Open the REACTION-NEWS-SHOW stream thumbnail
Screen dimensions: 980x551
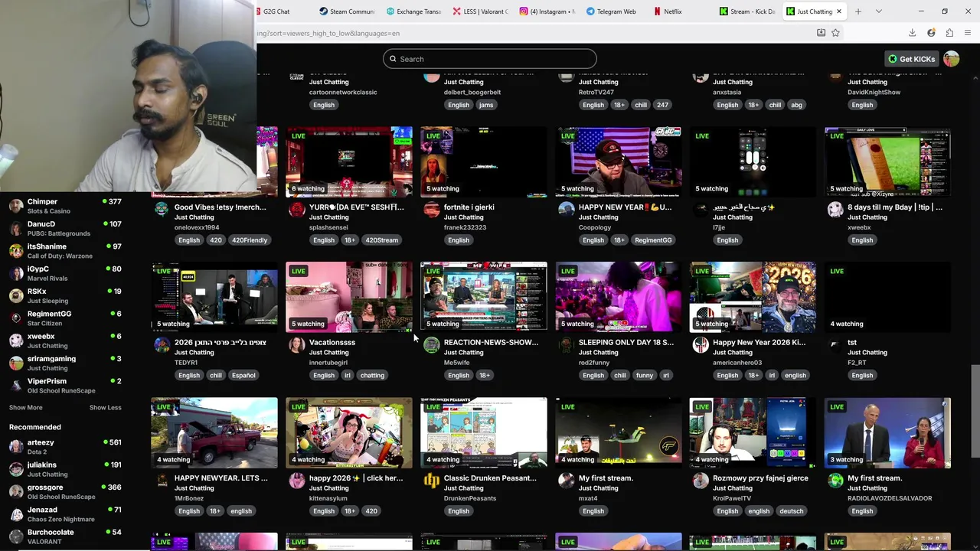484,297
